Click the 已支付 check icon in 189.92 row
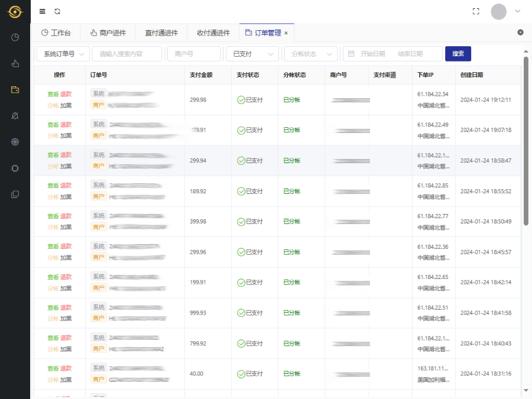The width and height of the screenshot is (532, 399). coord(241,192)
